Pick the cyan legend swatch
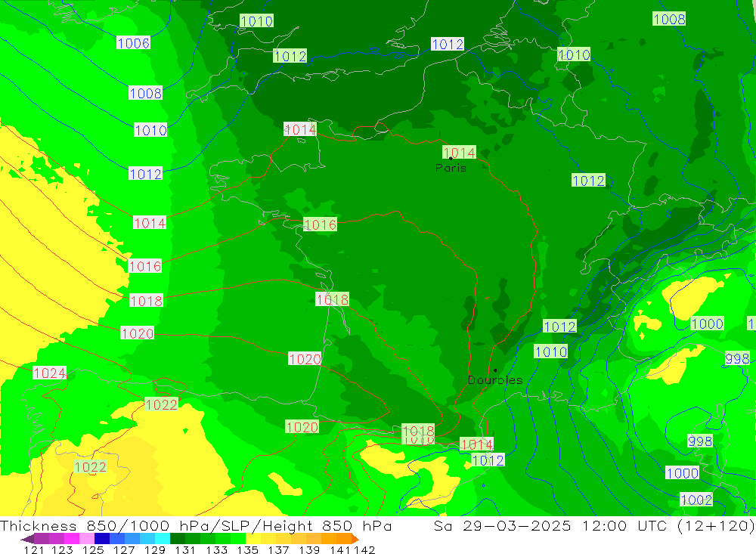 (x=163, y=539)
